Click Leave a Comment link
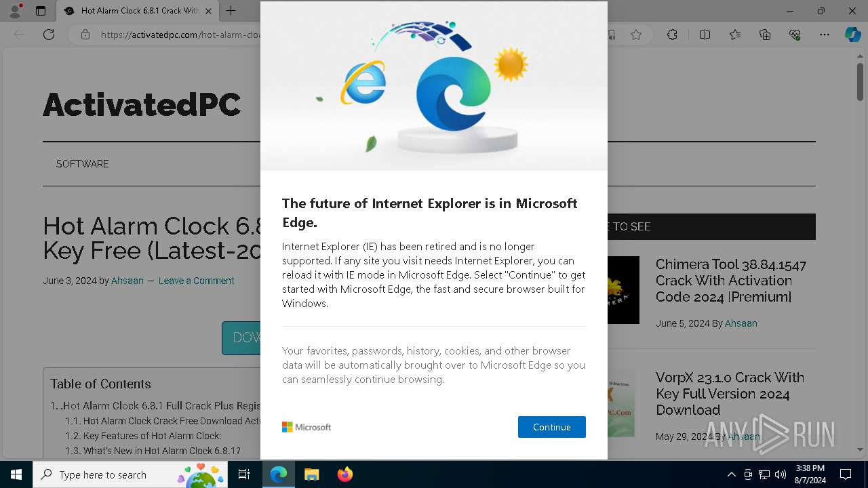Image resolution: width=868 pixels, height=488 pixels. click(196, 281)
